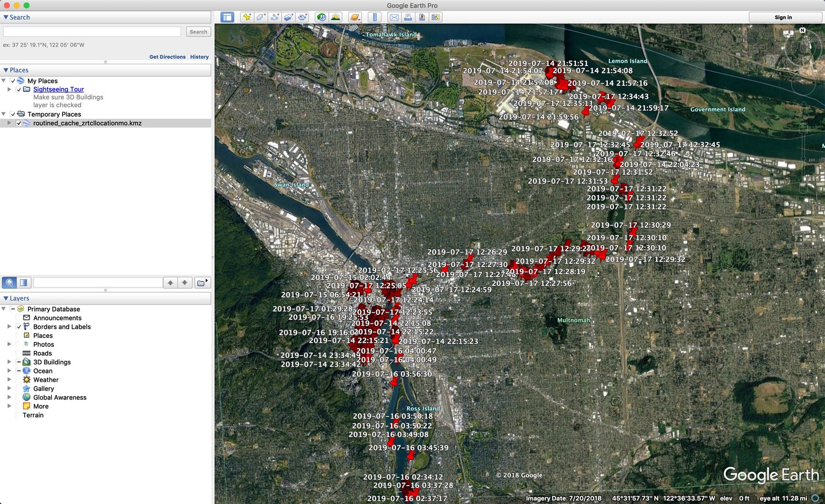This screenshot has height=504, width=825.
Task: Toggle the sidebar visibility toolbar icon
Action: pos(227,17)
